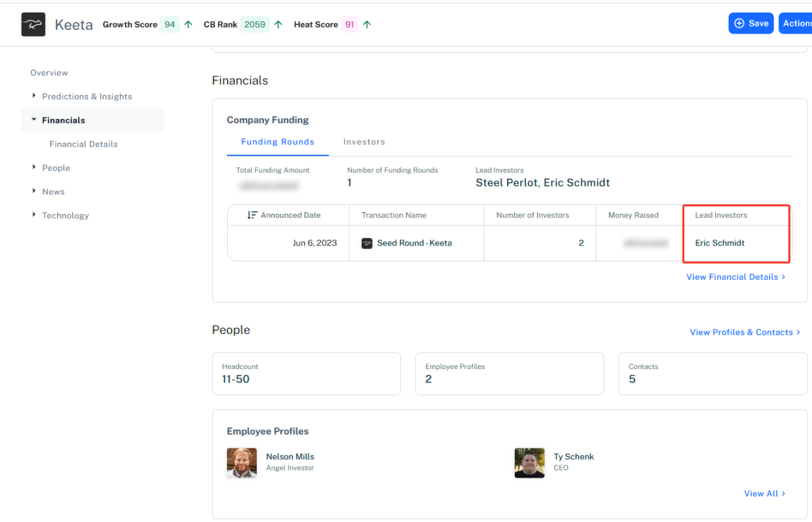Go to Financial Details in sidebar
Image resolution: width=812 pixels, height=522 pixels.
83,144
